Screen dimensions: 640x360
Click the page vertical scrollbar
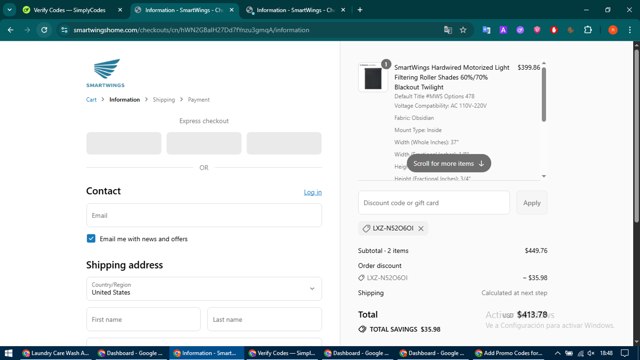point(636,135)
